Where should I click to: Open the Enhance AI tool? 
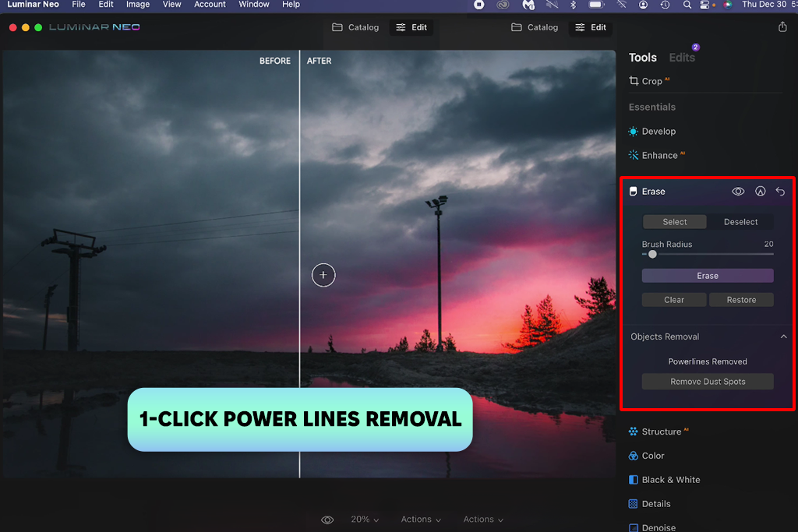pos(656,155)
